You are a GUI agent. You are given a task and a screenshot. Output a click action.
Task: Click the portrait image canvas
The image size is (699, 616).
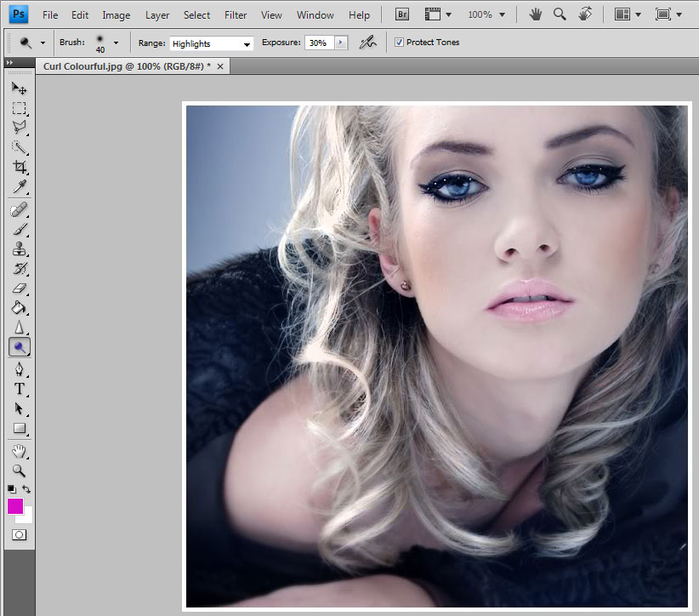pos(436,356)
